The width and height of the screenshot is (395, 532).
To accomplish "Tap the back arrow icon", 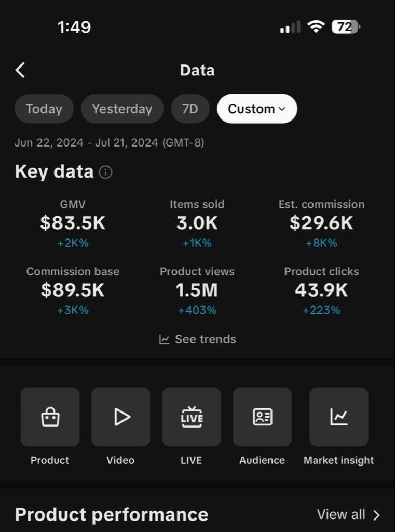I will [x=20, y=70].
